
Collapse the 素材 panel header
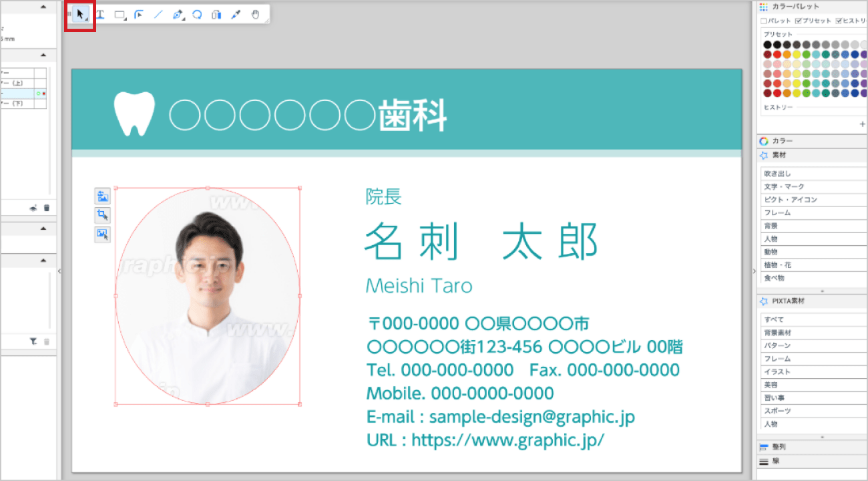tap(813, 155)
